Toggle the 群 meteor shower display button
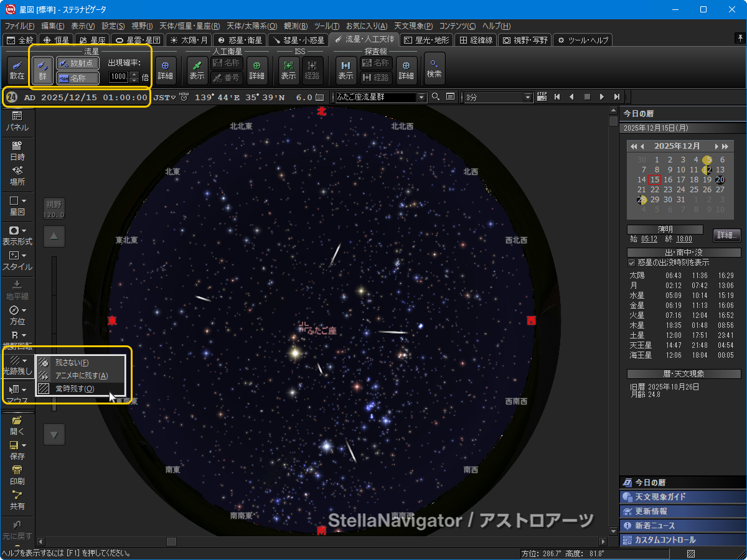747x560 pixels. [x=42, y=70]
